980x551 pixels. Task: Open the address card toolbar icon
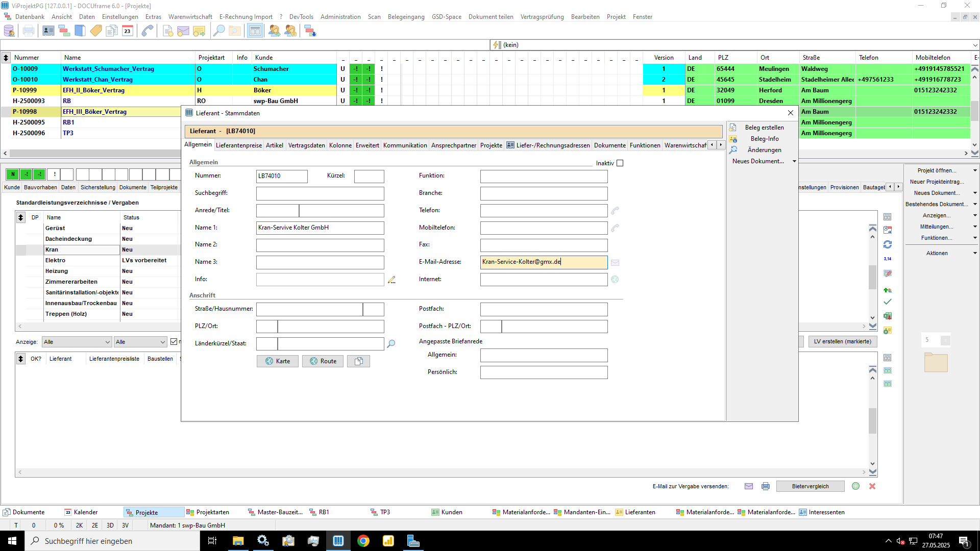click(x=48, y=31)
